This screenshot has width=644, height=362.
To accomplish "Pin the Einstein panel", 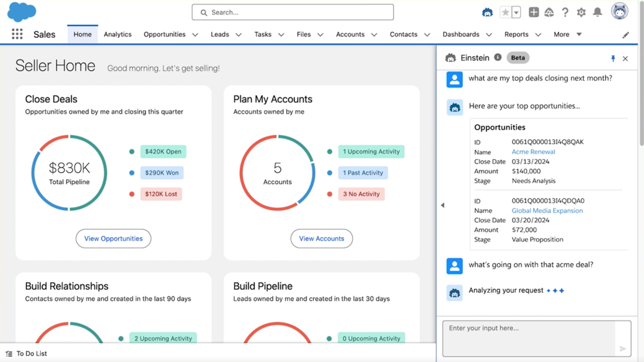I will click(x=613, y=58).
